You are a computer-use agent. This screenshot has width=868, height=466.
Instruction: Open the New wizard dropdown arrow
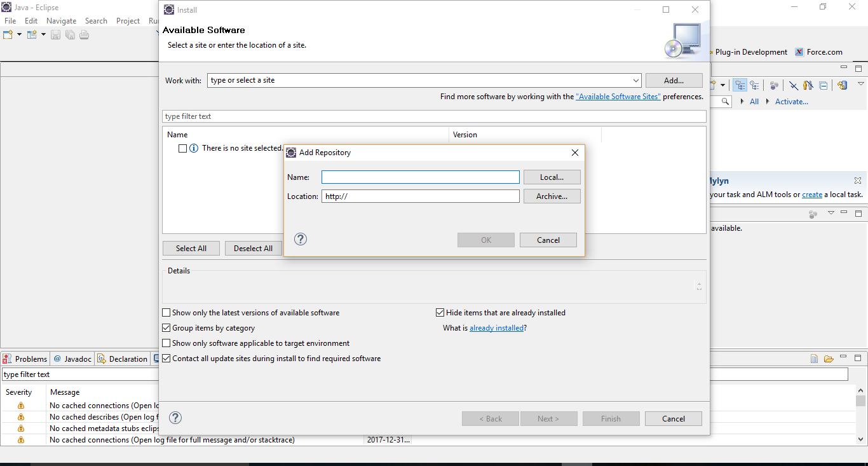point(19,34)
